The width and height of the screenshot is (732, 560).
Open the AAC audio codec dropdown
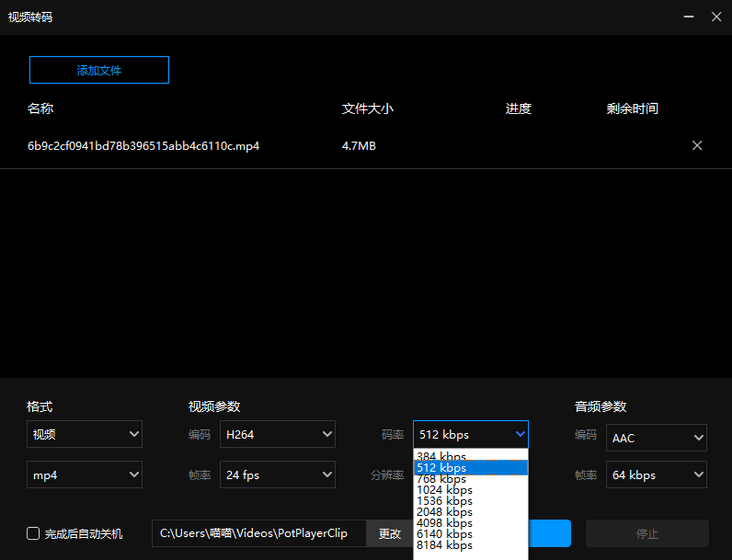pos(656,438)
